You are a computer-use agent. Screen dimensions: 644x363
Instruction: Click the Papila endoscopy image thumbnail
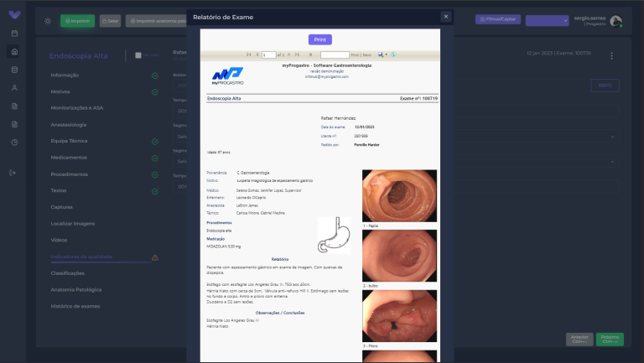pos(400,196)
